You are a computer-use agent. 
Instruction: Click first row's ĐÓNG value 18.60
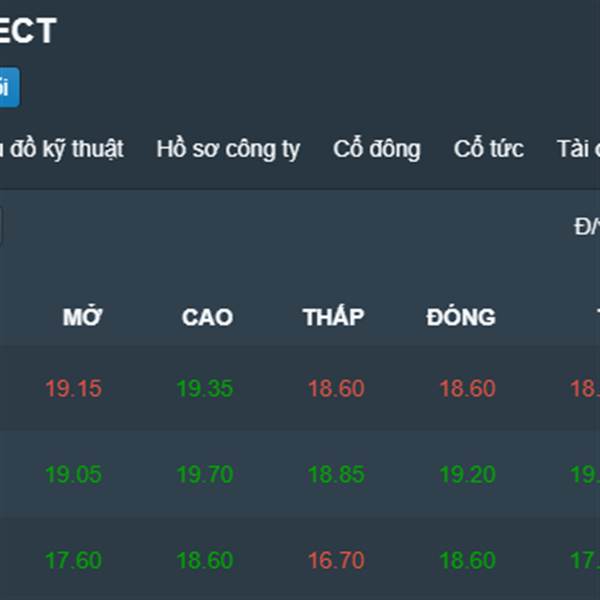pos(467,389)
